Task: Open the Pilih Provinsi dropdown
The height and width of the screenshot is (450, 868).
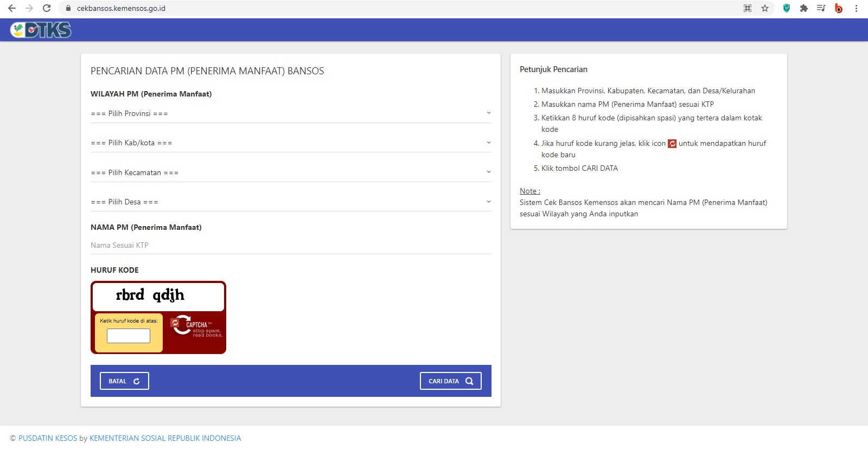Action: (291, 113)
